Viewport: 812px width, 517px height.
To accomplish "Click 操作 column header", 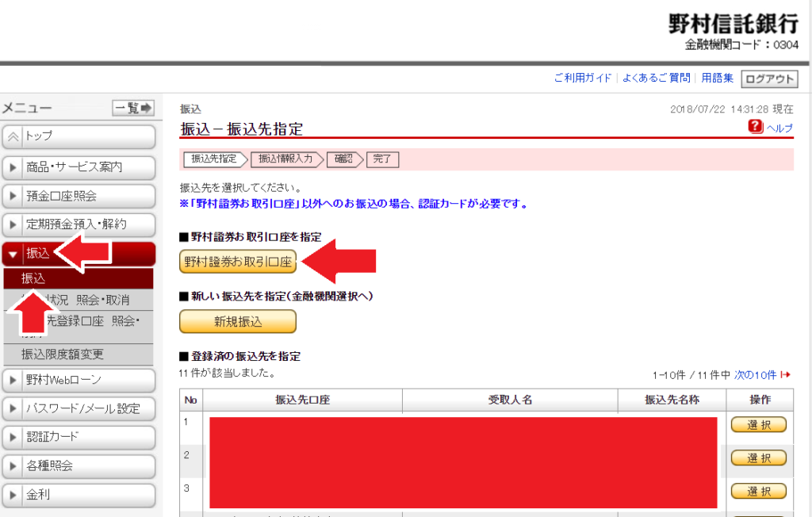I will (x=760, y=400).
